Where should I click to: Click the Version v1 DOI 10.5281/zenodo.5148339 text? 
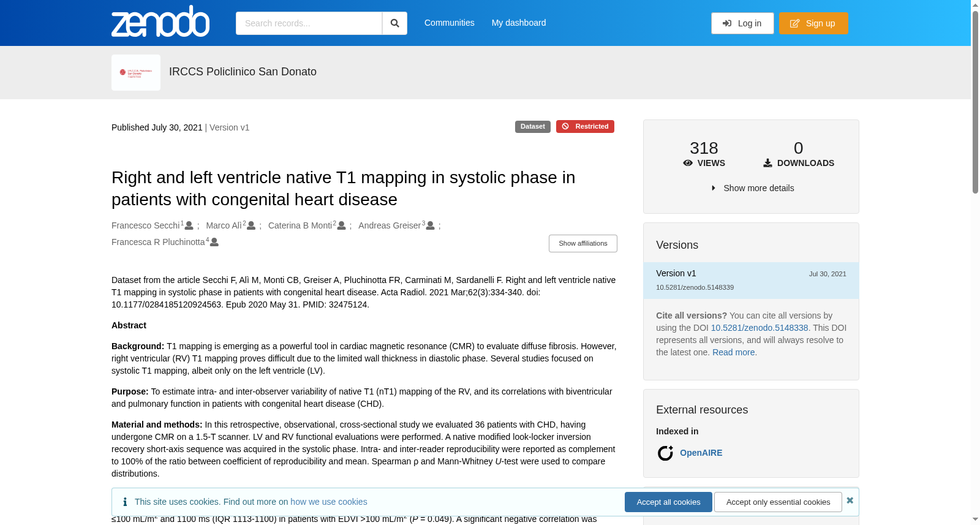click(695, 287)
